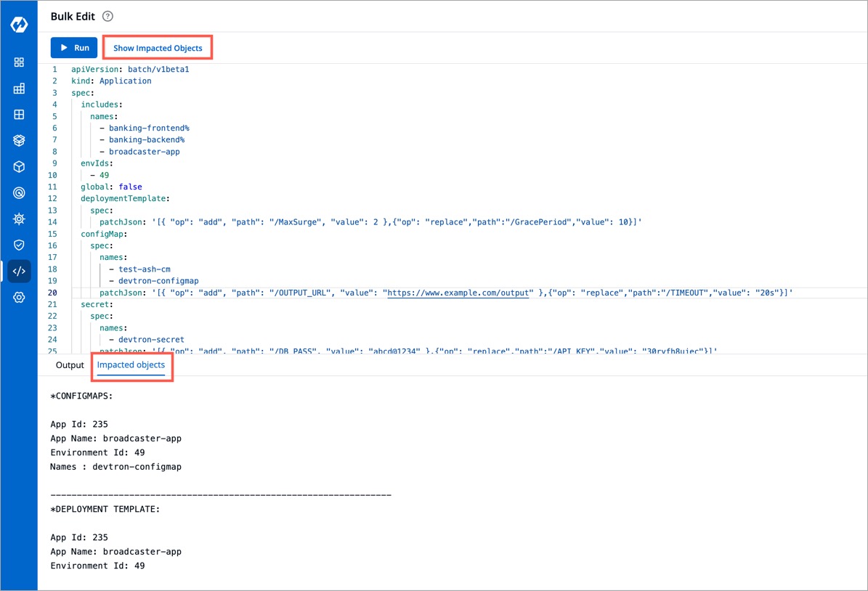Click the window-pane grid icon in sidebar
Viewport: 868px width, 591px height.
click(19, 115)
